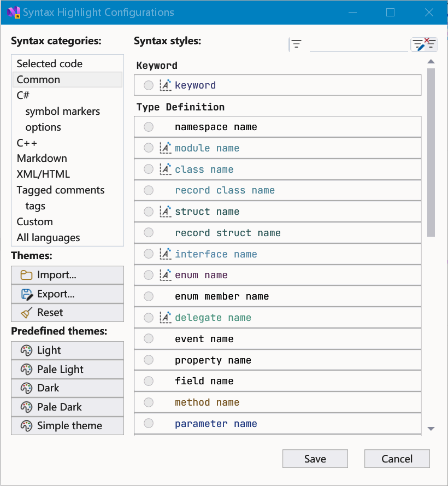Choose the C++ syntax category
This screenshot has width=448, height=486.
coord(67,143)
